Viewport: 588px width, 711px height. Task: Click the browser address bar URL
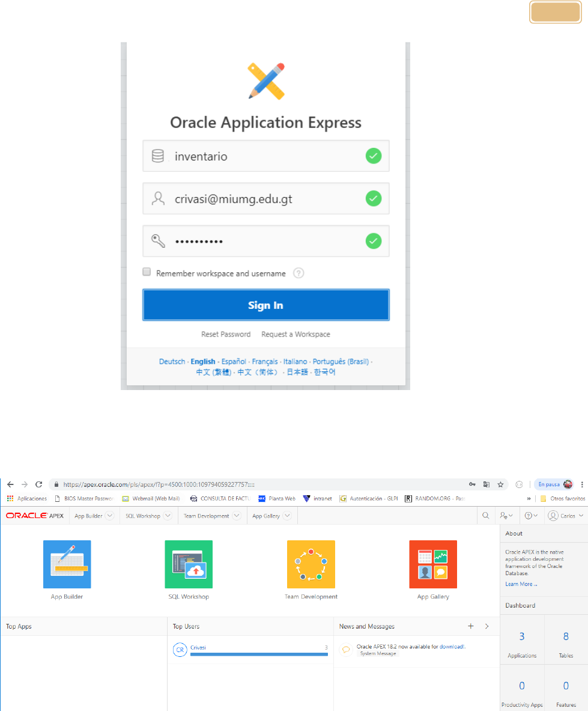159,484
